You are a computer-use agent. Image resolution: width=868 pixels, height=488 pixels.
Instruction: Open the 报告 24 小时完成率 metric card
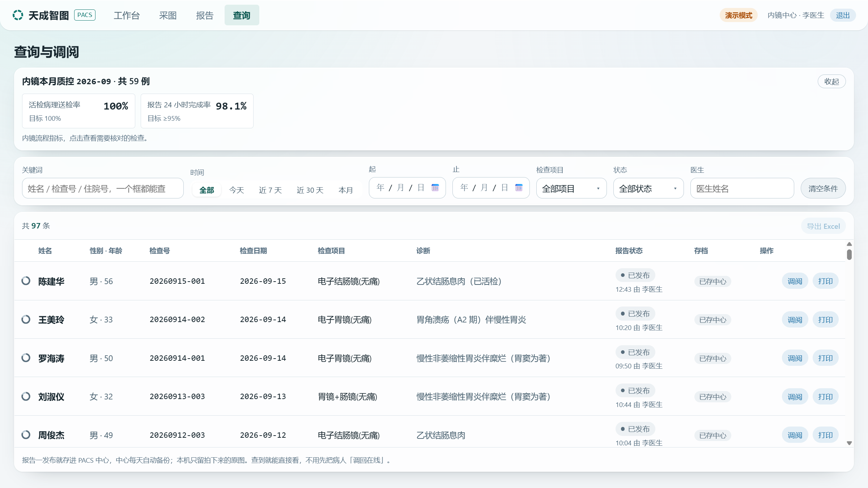click(197, 111)
